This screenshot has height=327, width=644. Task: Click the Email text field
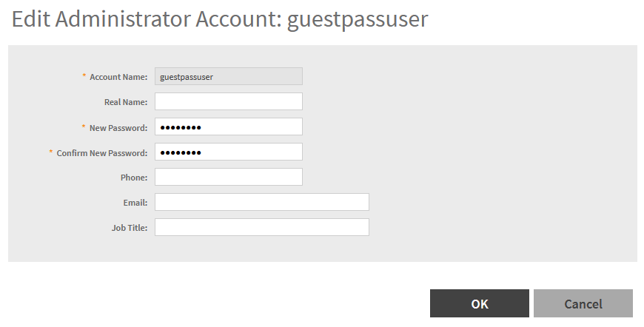(x=261, y=202)
